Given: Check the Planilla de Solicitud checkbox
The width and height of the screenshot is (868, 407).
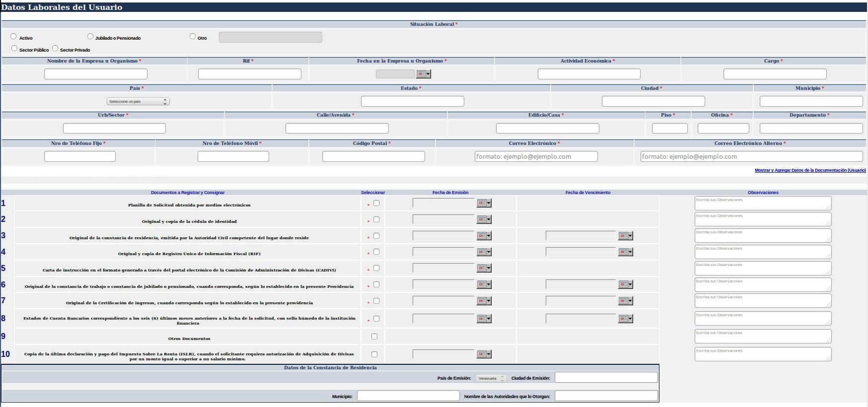Looking at the screenshot, I should click(x=376, y=203).
